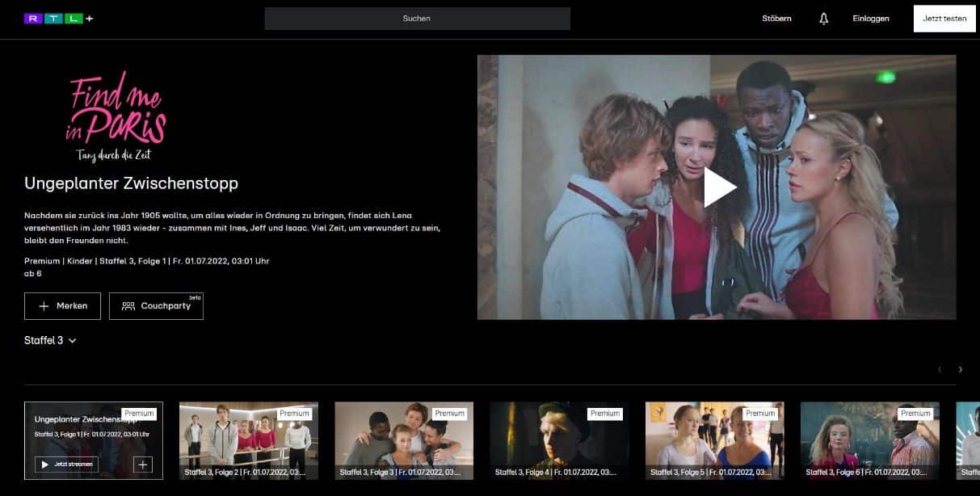The width and height of the screenshot is (980, 496).
Task: Start a Couchparty
Action: point(156,306)
